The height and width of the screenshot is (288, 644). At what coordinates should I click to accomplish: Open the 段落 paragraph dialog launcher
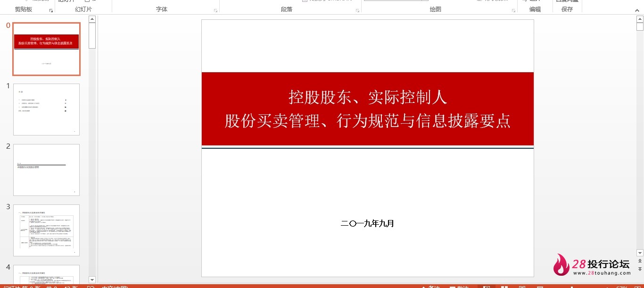tap(357, 10)
